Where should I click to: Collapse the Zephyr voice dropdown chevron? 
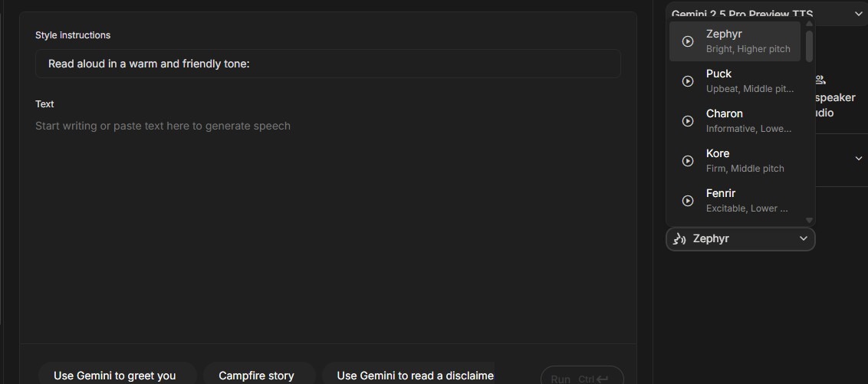(803, 239)
